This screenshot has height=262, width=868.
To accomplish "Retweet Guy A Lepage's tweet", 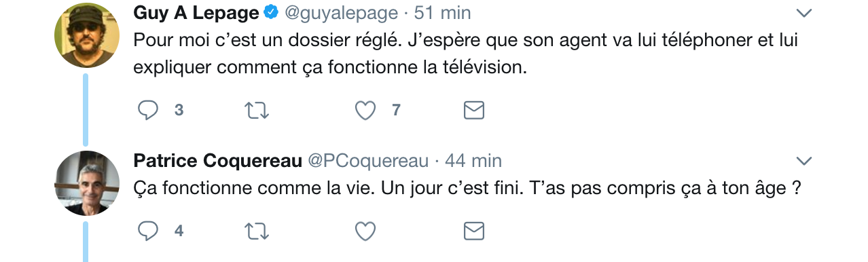I will 256,110.
